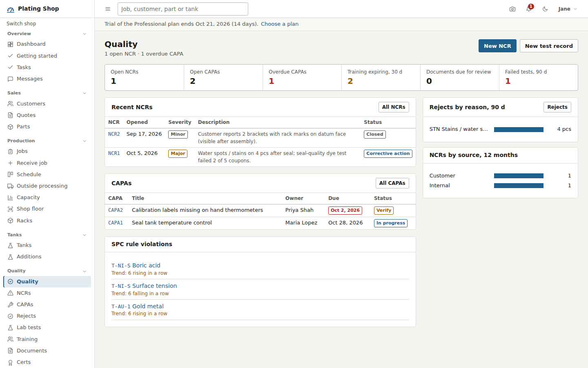Toggle the sidebar hamburger menu icon
This screenshot has height=368, width=588.
(108, 9)
